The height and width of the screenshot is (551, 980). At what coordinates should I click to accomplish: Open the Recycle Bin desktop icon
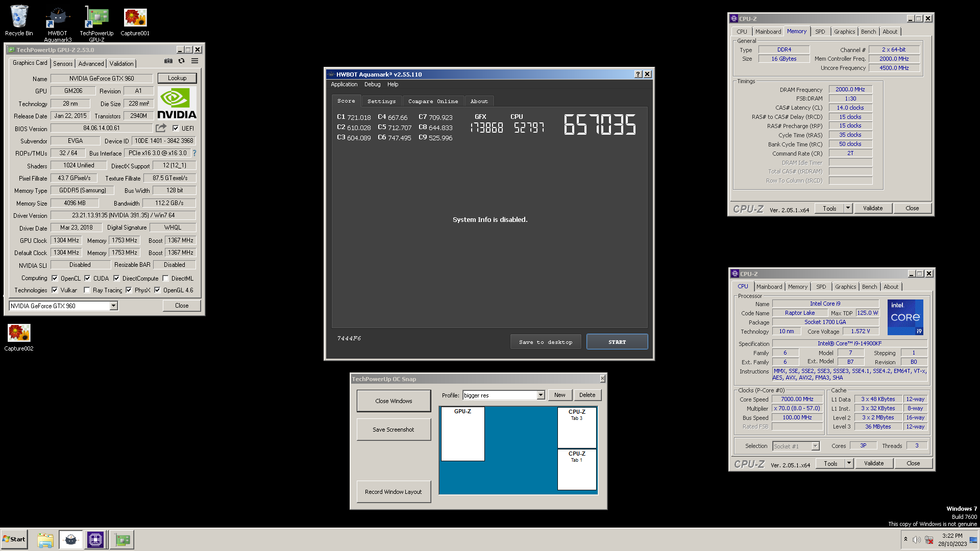point(19,21)
